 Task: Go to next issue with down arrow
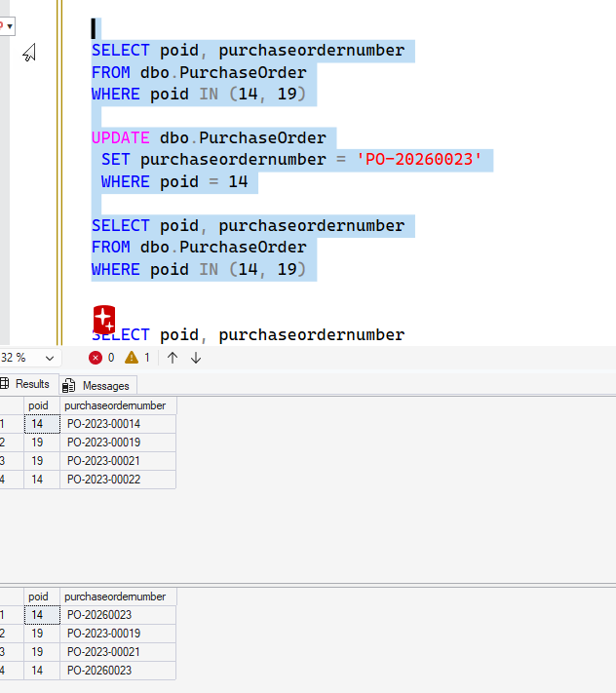tap(196, 358)
